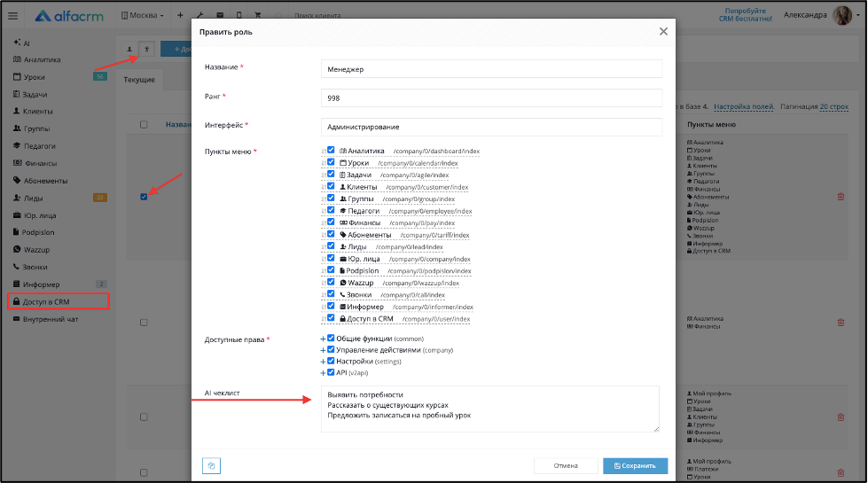Screen dimensions: 868x483
Task: Expand Настройки (settings) rights tree
Action: coord(323,362)
